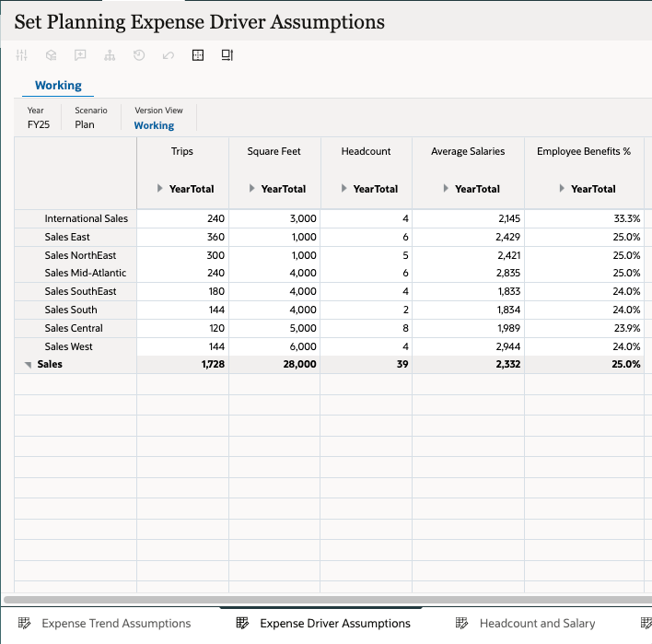
Task: Select the Sales NorthEast row header
Action: click(76, 255)
